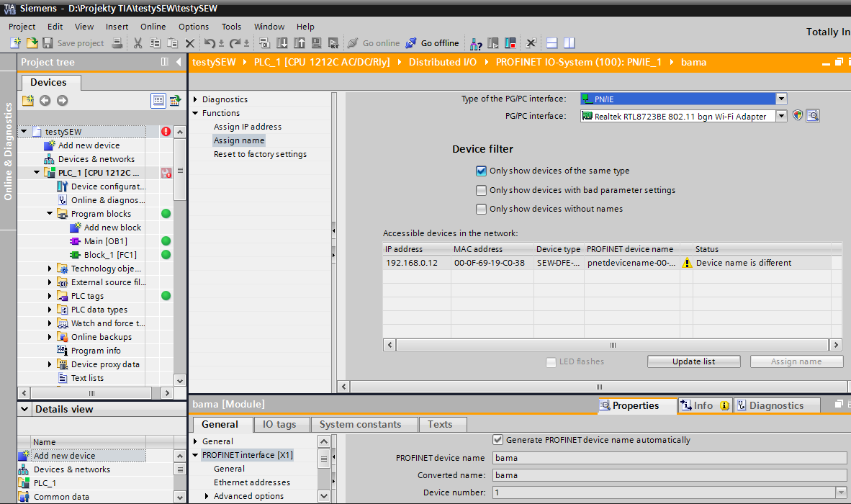
Task: Uncheck Only show devices of same type
Action: pos(481,171)
